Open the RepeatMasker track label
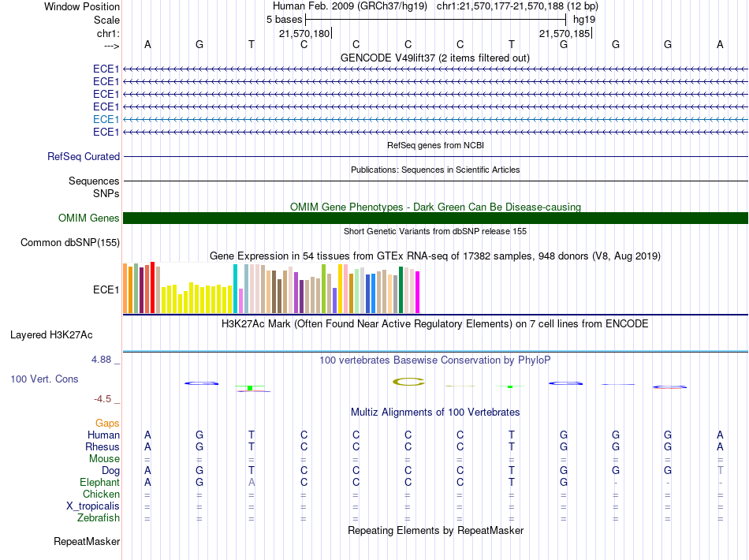The height and width of the screenshot is (560, 749). click(x=87, y=542)
